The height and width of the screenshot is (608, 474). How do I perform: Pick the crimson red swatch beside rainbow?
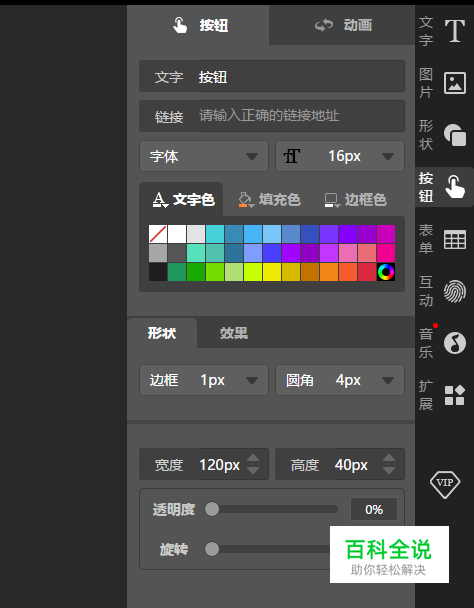367,272
